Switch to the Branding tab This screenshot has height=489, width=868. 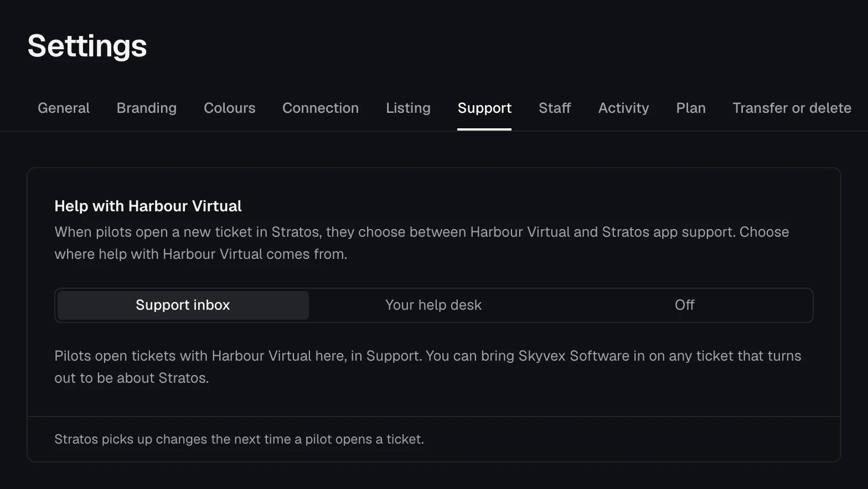(x=147, y=108)
